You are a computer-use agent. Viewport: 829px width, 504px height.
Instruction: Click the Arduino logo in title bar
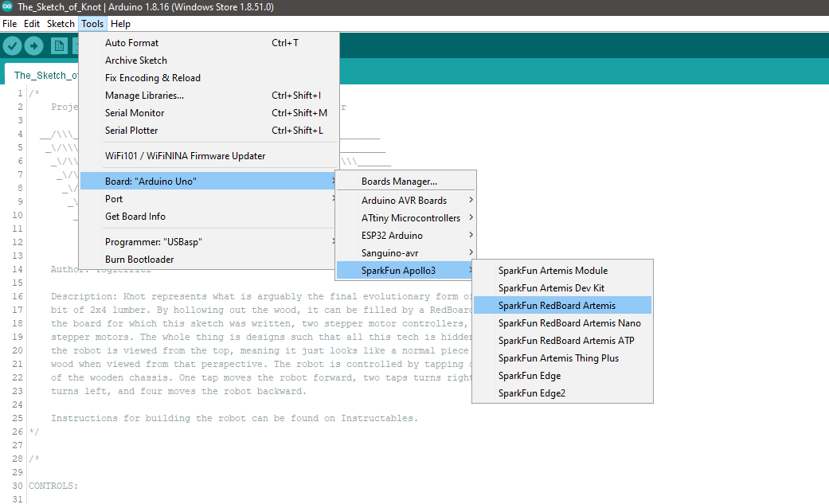[7, 7]
